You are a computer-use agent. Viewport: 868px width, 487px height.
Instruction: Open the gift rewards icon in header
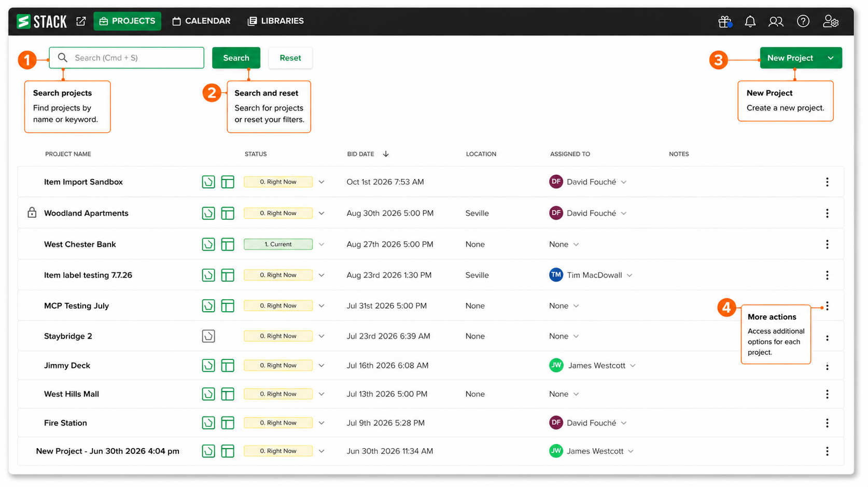(x=724, y=21)
